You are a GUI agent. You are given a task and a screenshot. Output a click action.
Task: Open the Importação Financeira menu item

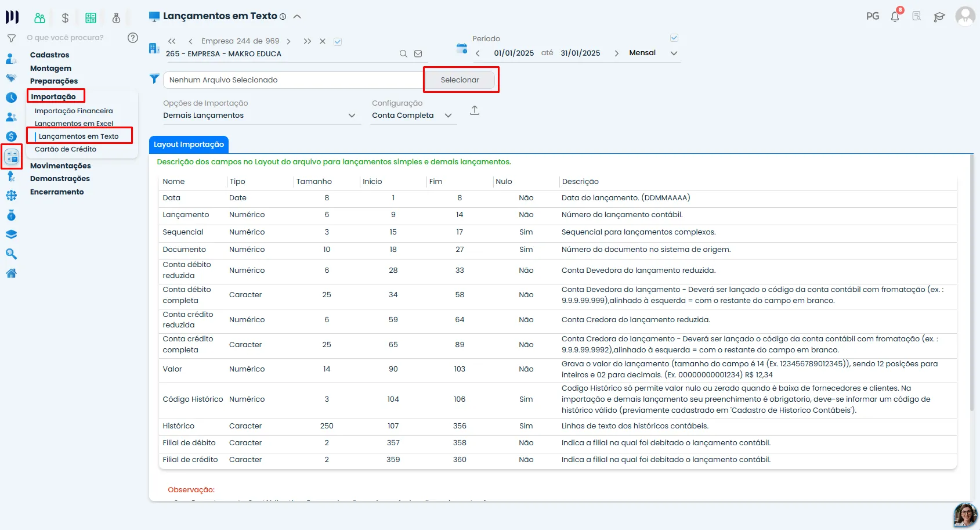click(x=74, y=111)
